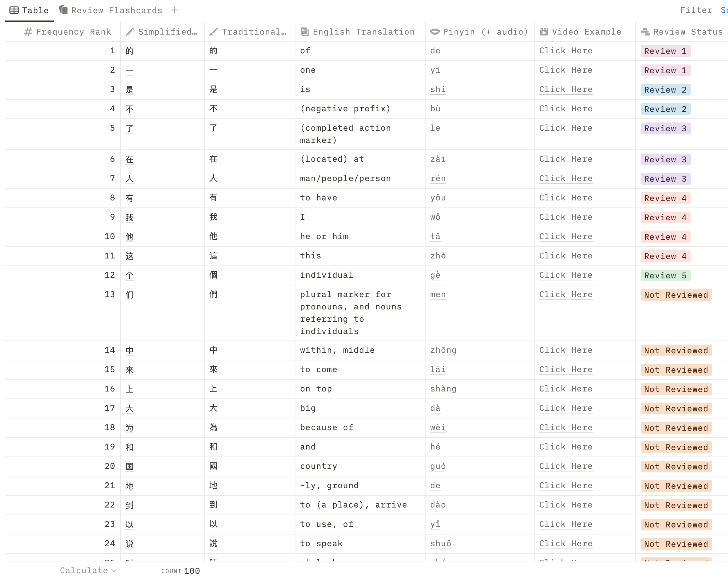Open Review 1 status dropdown for rank 2

[665, 70]
